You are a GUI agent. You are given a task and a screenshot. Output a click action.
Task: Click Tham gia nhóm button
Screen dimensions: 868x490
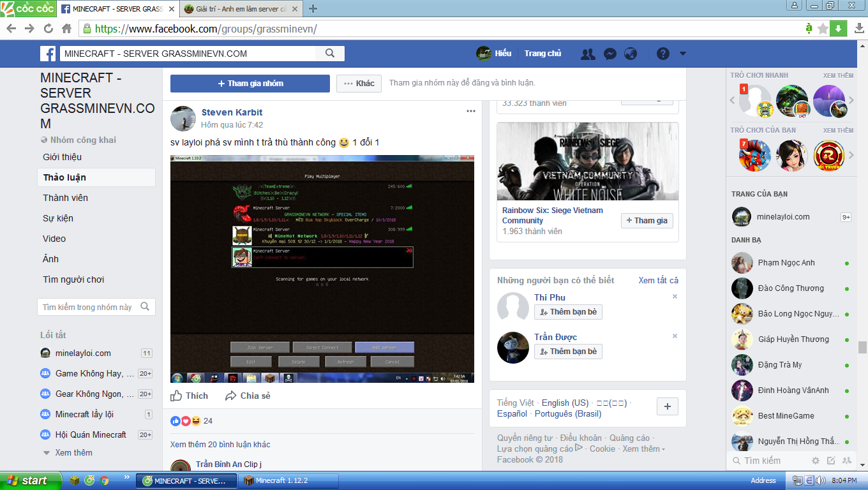(x=250, y=84)
